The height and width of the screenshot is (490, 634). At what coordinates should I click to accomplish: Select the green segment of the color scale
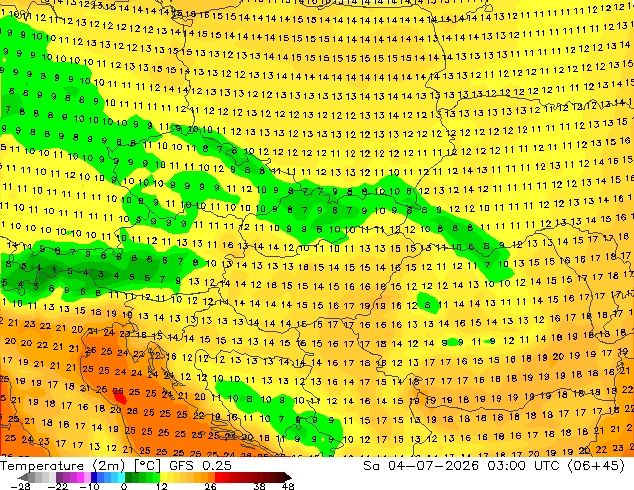pyautogui.click(x=142, y=477)
